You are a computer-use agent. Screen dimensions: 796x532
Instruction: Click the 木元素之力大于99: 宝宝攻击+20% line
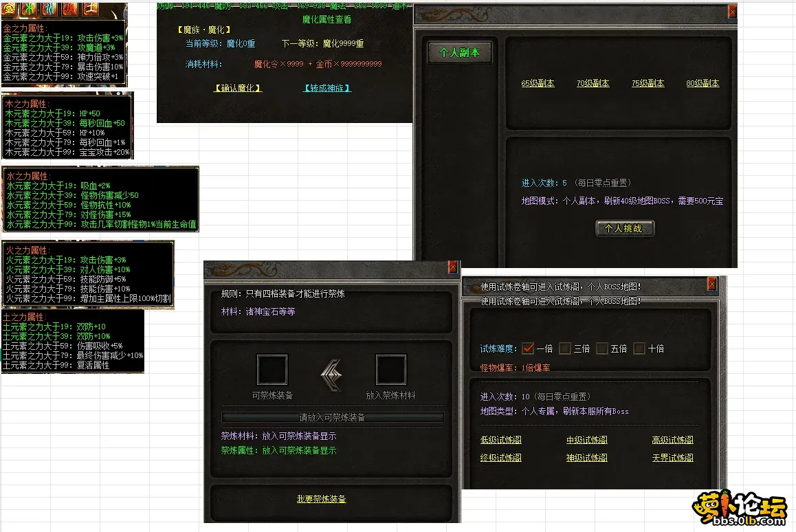[67, 152]
